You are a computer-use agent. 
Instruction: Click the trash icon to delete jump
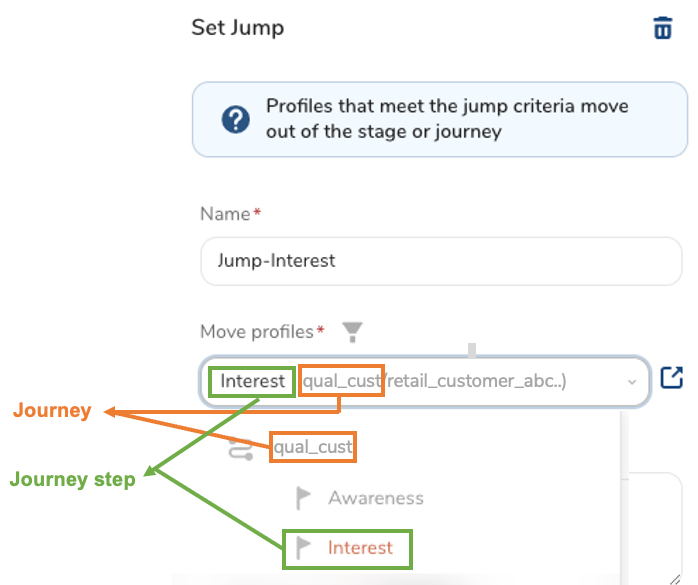coord(662,28)
